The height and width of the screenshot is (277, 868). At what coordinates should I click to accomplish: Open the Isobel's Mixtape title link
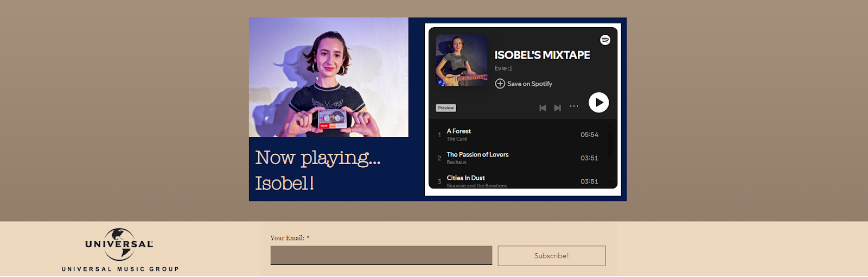[542, 55]
